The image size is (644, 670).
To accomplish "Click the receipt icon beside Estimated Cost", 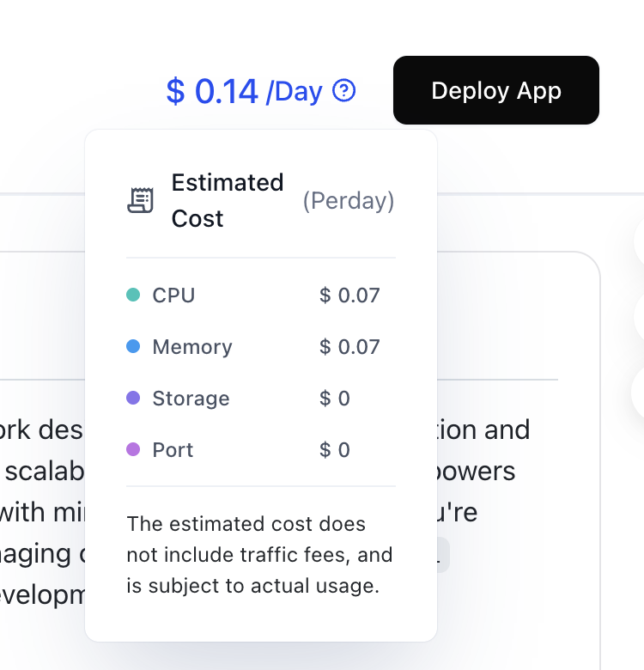I will pos(141,200).
